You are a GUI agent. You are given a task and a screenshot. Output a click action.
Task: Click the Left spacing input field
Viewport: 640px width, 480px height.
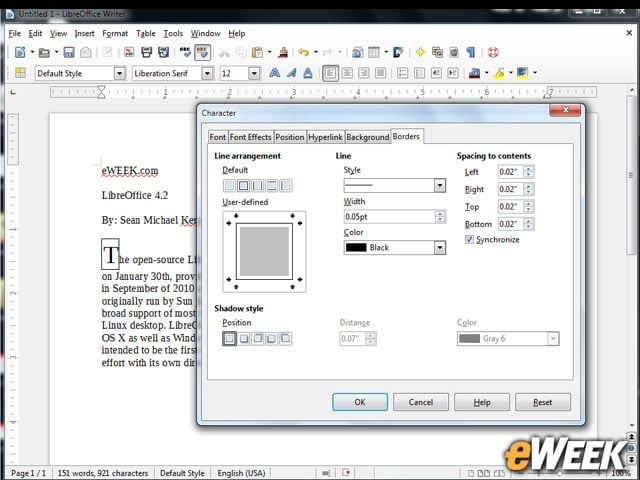click(x=511, y=172)
